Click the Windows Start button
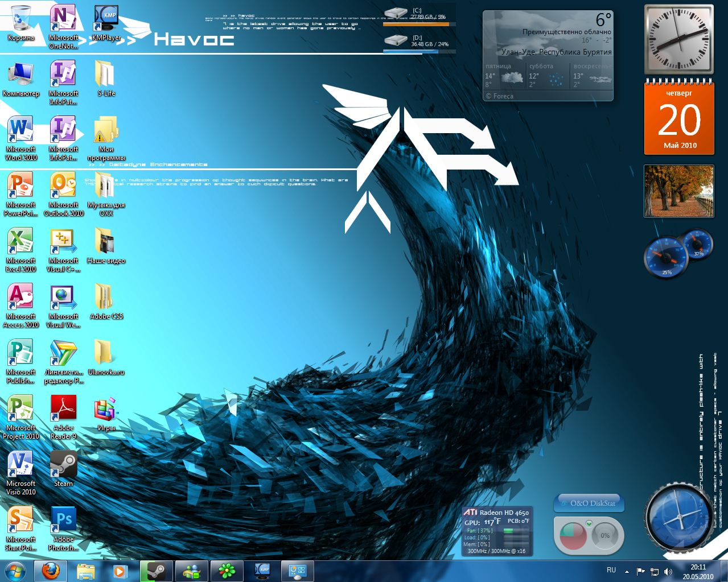This screenshot has width=728, height=582. (x=15, y=571)
